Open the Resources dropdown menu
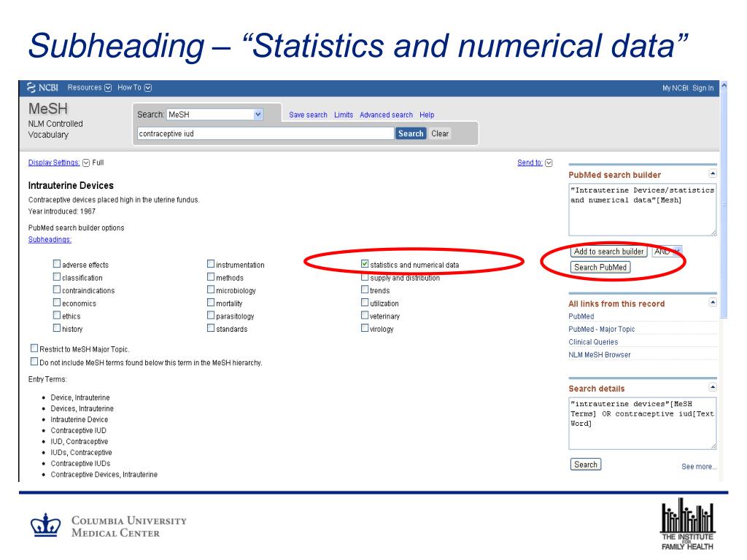Image resolution: width=747 pixels, height=560 pixels. [x=90, y=87]
